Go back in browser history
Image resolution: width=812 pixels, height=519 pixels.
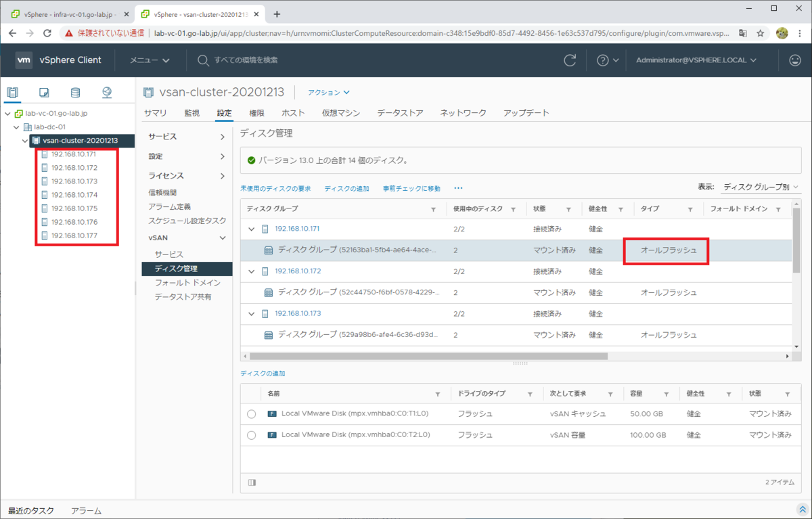(13, 32)
